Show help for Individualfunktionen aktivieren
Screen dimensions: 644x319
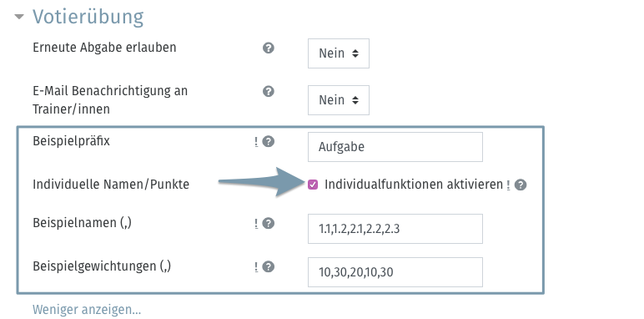(521, 185)
